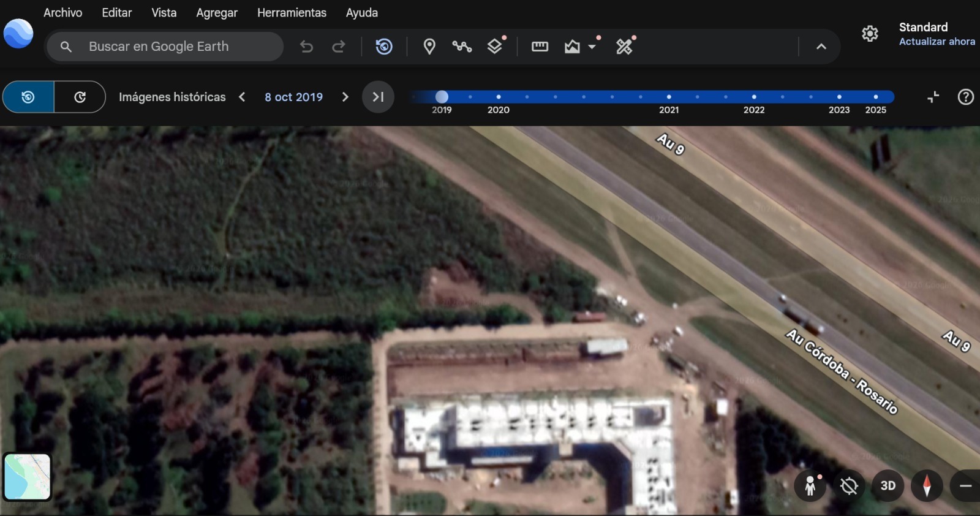Undo the last action
980x516 pixels.
(307, 47)
